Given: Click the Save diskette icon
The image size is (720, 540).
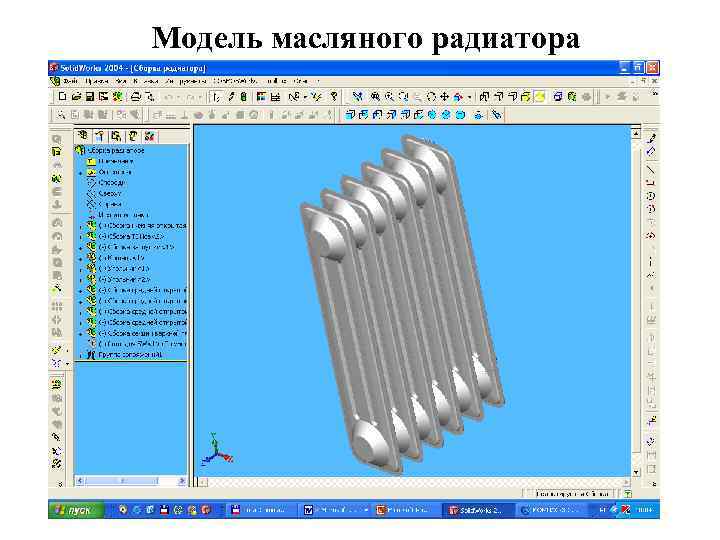Looking at the screenshot, I should tap(90, 97).
